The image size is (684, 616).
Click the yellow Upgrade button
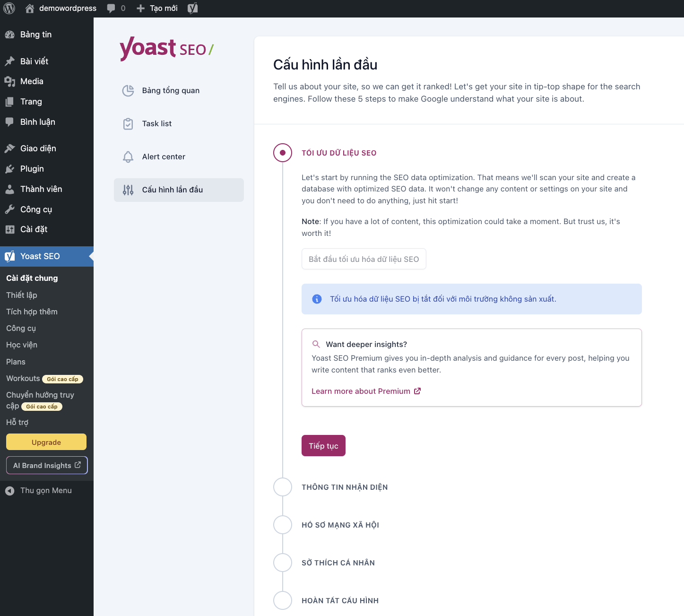(x=46, y=442)
